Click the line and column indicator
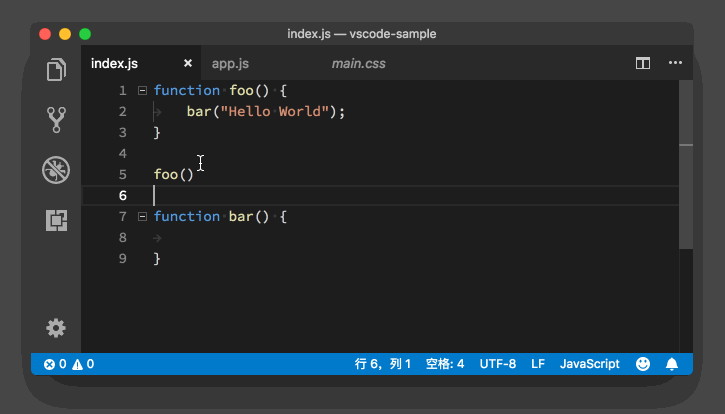The height and width of the screenshot is (414, 725). click(383, 364)
